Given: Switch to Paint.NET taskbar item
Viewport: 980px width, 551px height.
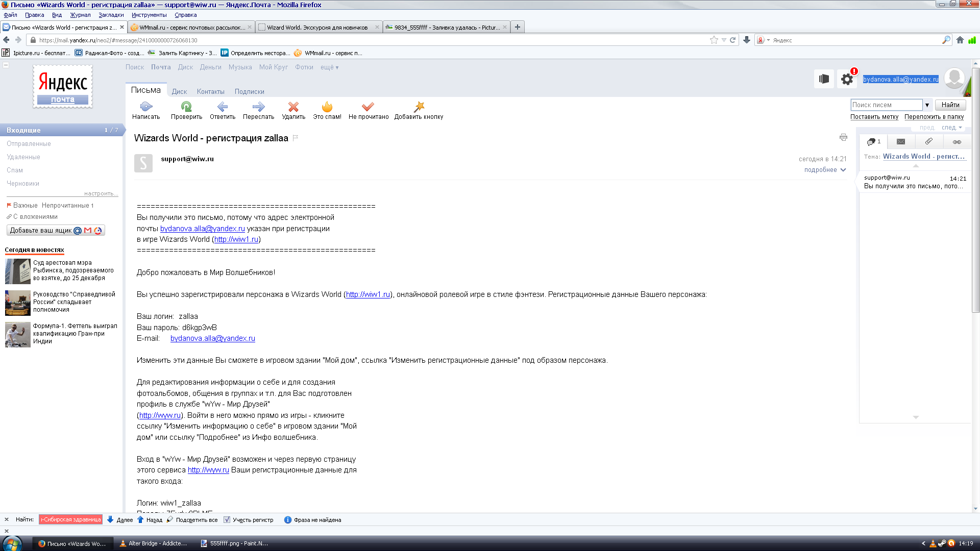Looking at the screenshot, I should [x=234, y=543].
